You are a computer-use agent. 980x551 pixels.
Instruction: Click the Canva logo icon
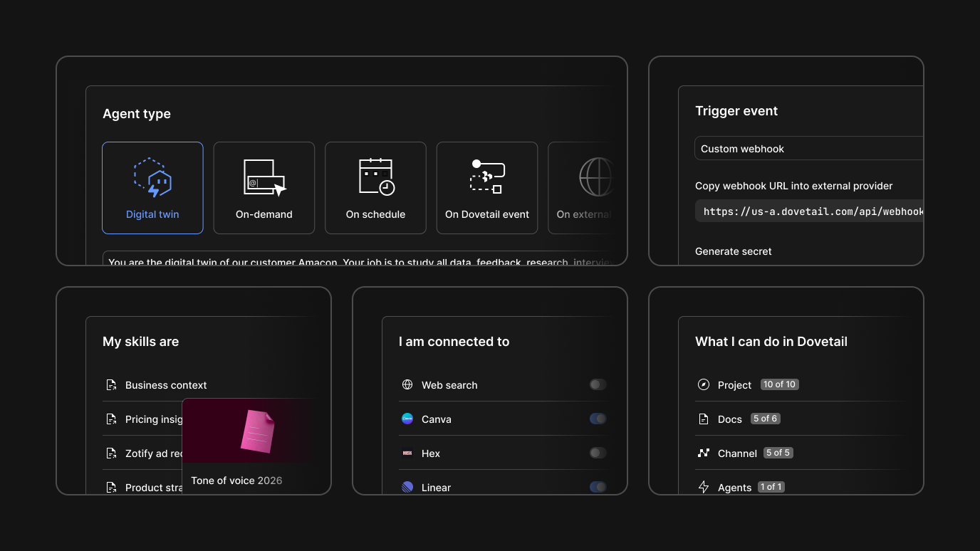(407, 419)
